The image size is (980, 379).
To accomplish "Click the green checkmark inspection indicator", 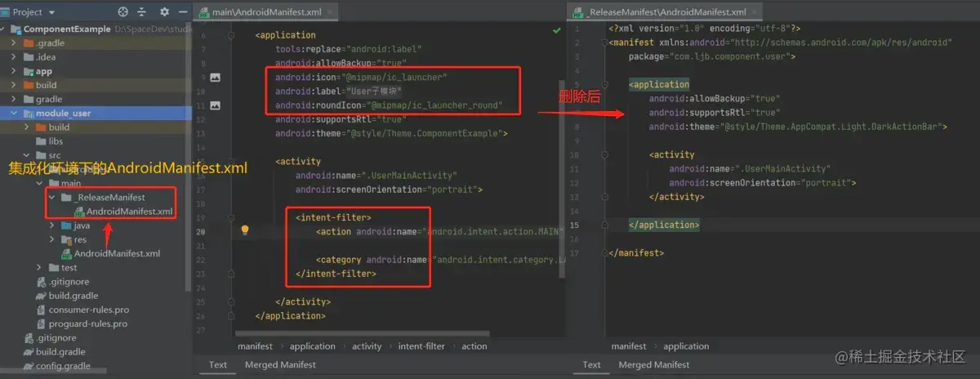I will [556, 29].
